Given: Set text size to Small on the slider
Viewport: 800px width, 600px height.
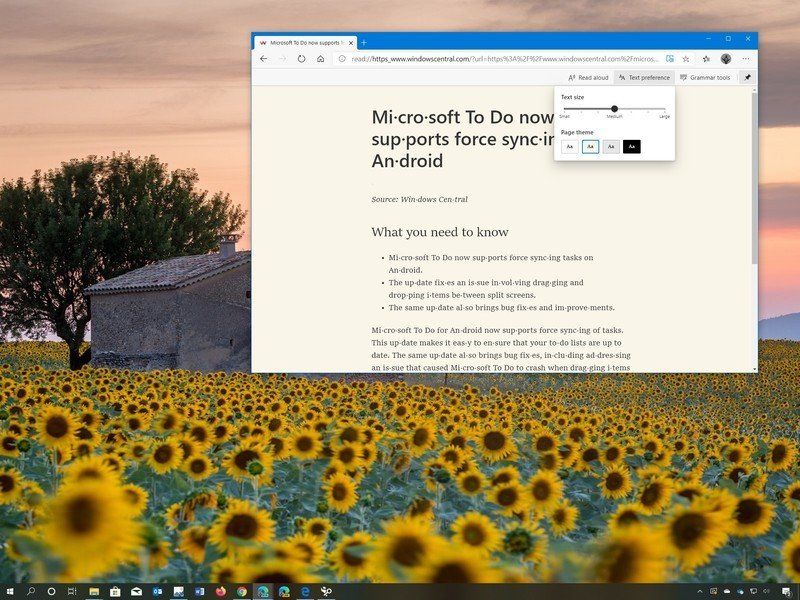Looking at the screenshot, I should 564,109.
